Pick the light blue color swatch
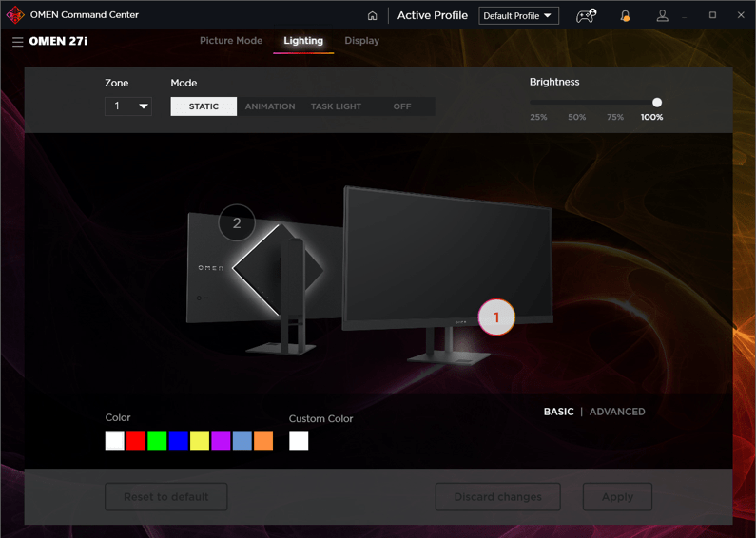Viewport: 756px width, 538px height. [242, 441]
